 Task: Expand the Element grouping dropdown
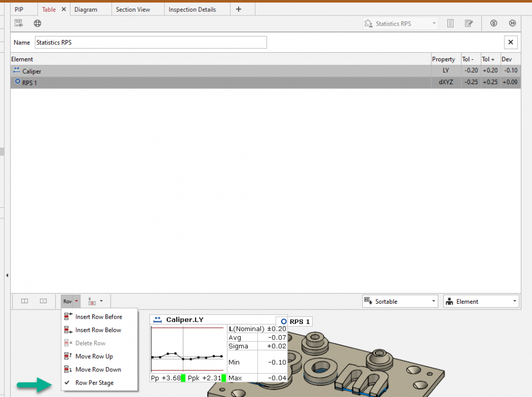481,301
